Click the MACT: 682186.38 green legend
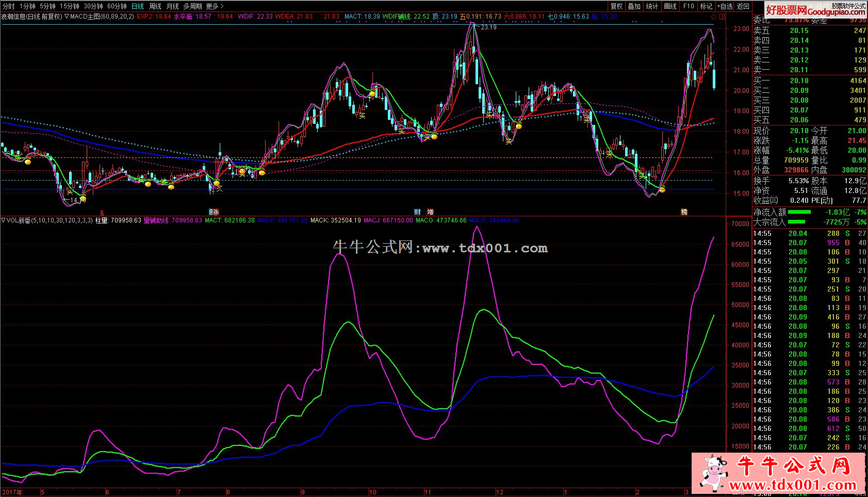Screen dimensions: 868x497 pos(230,220)
